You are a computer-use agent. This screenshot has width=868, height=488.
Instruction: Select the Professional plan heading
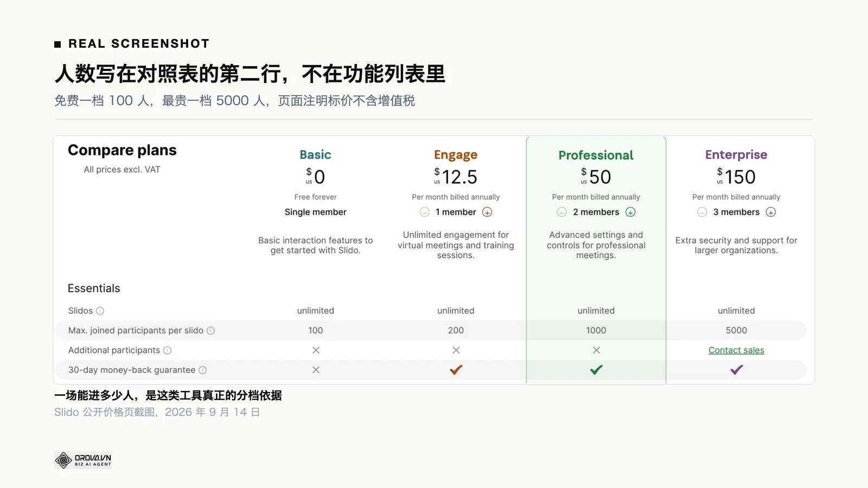tap(596, 155)
